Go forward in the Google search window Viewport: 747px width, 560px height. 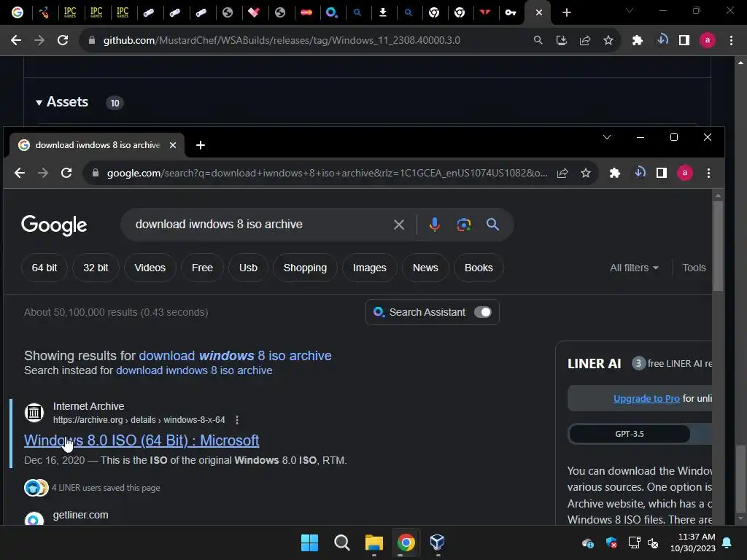click(x=43, y=173)
